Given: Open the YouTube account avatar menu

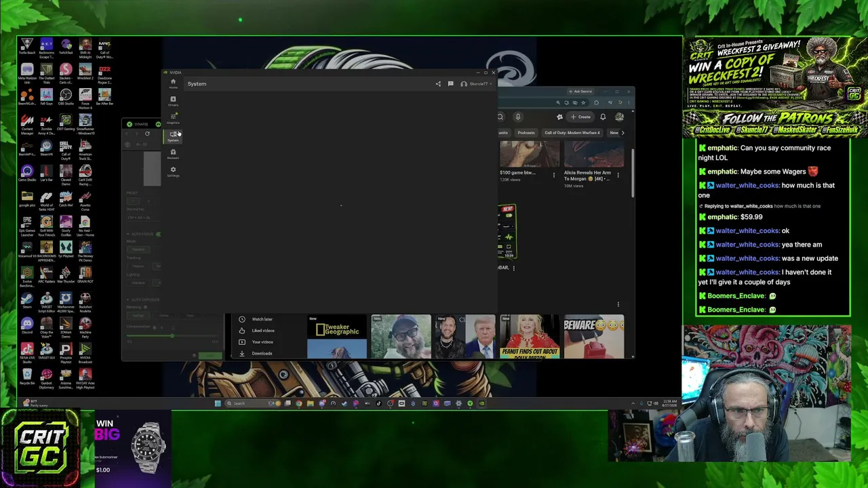Looking at the screenshot, I should pos(619,117).
